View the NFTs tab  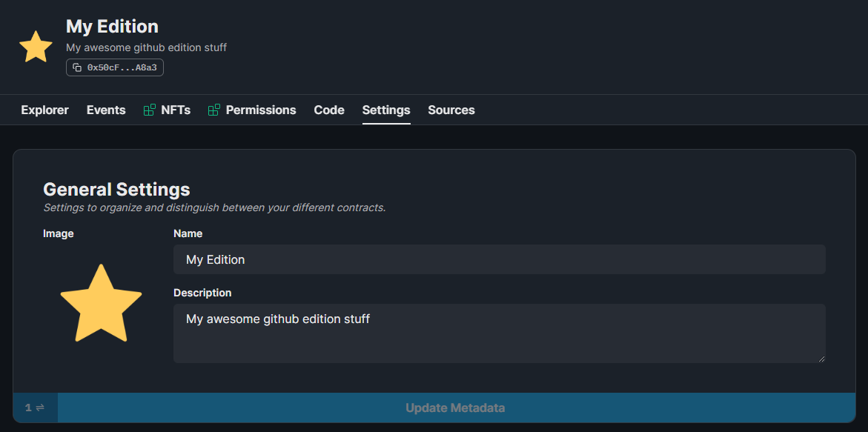[175, 110]
